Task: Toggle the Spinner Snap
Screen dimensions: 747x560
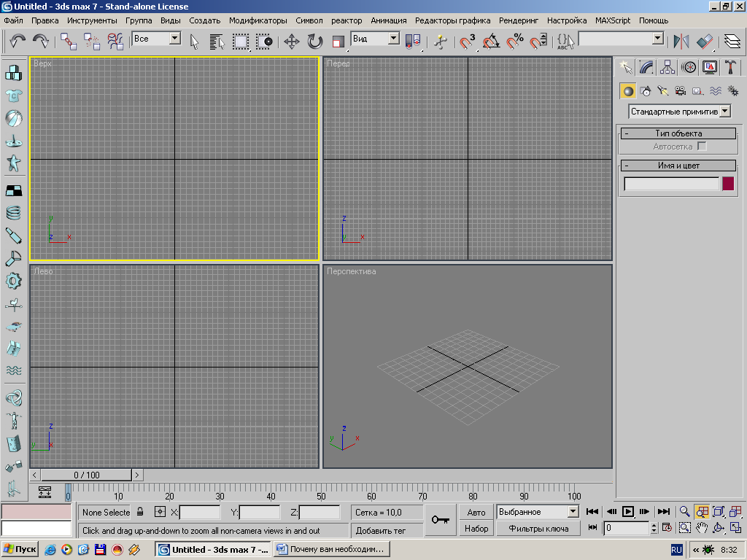Action: coord(538,41)
